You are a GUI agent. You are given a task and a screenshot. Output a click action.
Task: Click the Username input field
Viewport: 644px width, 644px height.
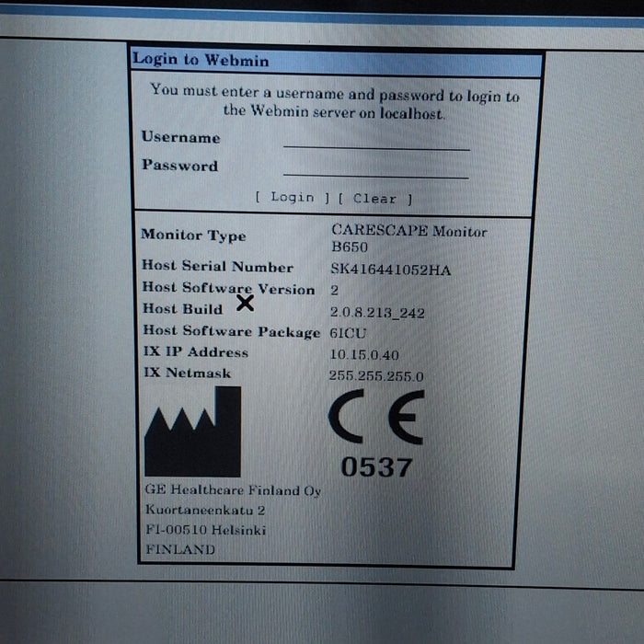pos(376,140)
